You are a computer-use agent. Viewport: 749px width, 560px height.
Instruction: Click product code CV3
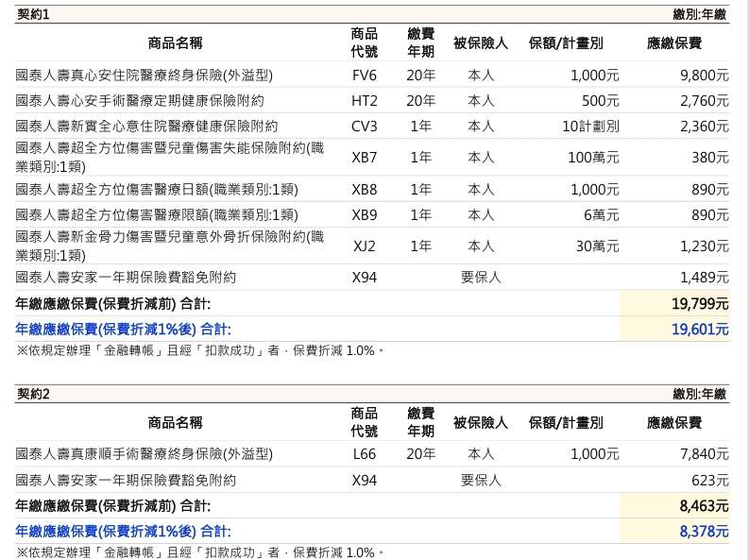click(x=364, y=126)
